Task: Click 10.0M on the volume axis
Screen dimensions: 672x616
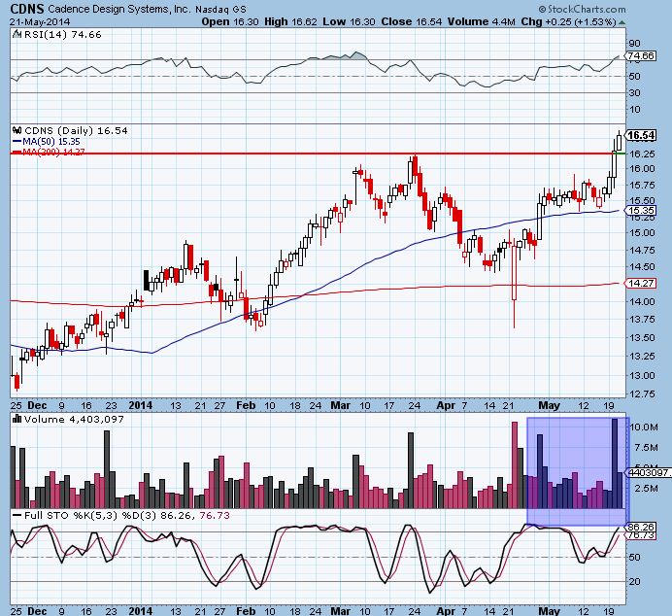Action: (x=644, y=427)
